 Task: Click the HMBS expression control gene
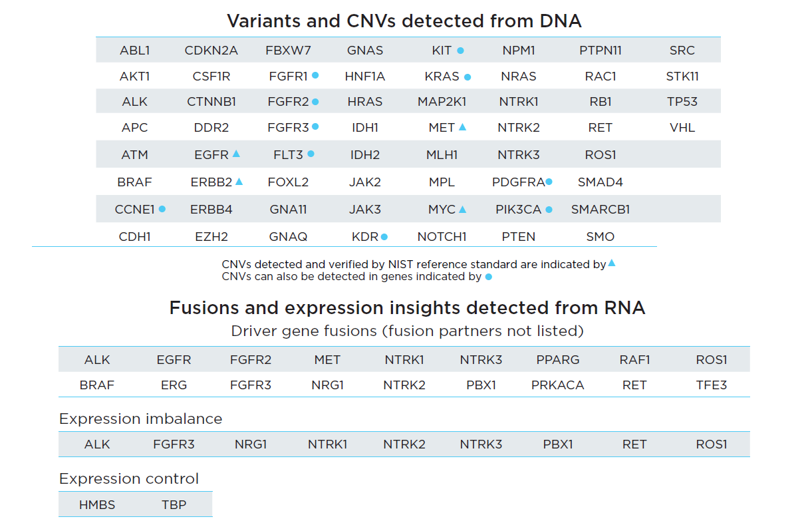click(x=97, y=505)
